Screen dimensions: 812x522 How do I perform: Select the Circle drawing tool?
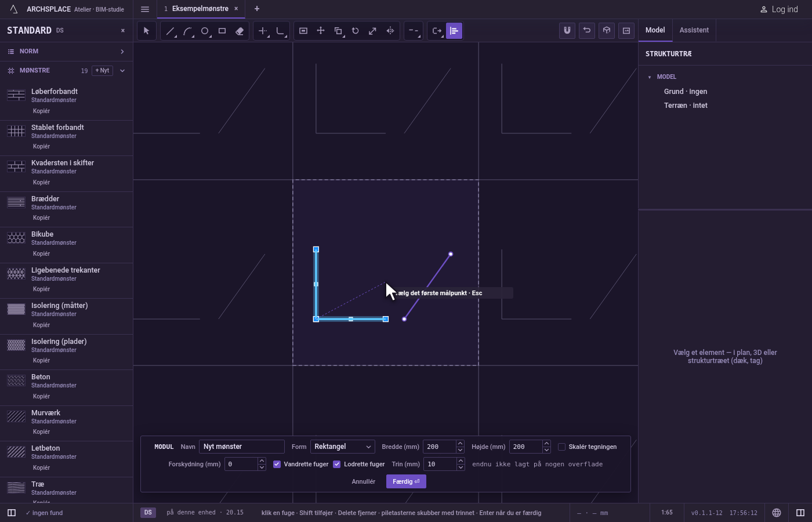click(205, 31)
